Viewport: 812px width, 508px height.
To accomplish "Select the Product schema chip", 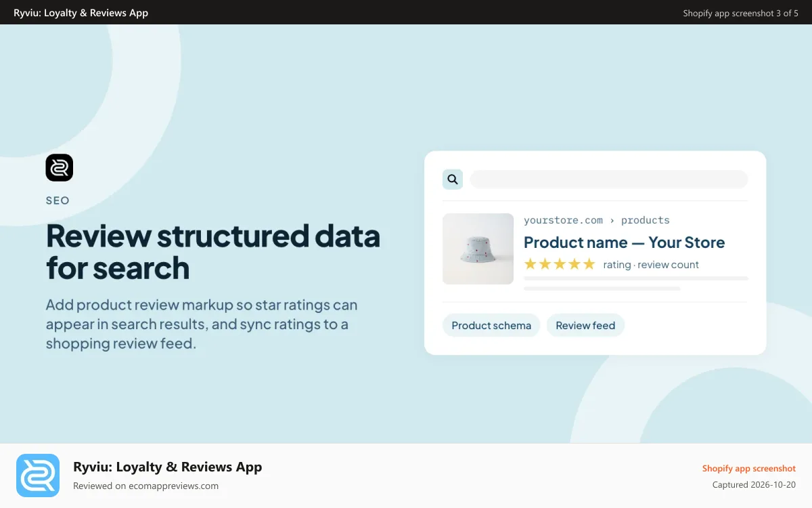I will 491,325.
